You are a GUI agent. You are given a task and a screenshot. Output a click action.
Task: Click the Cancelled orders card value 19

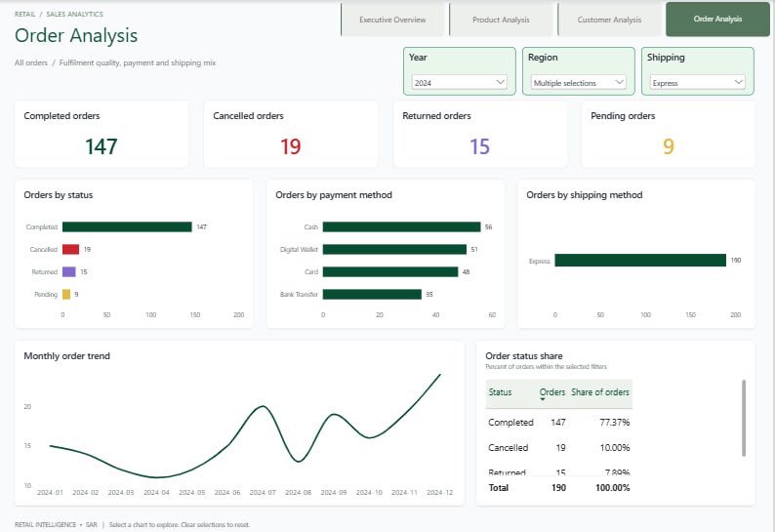291,146
